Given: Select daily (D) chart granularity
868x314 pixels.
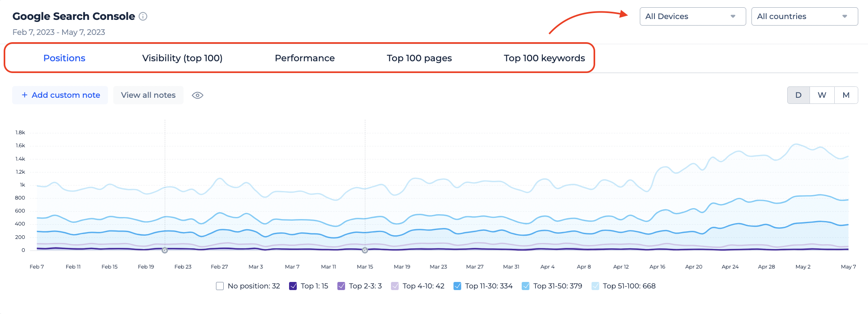Looking at the screenshot, I should click(799, 95).
